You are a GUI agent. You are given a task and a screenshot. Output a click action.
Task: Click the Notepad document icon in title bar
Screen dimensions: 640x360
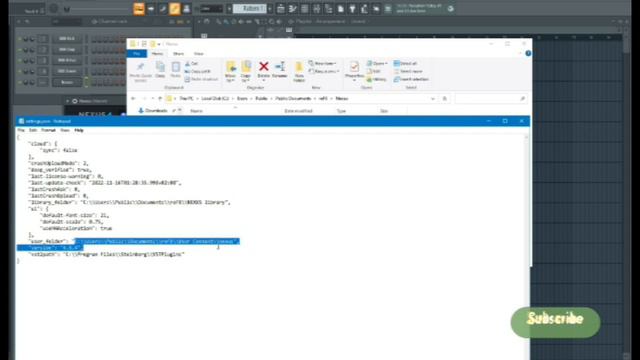pyautogui.click(x=21, y=121)
